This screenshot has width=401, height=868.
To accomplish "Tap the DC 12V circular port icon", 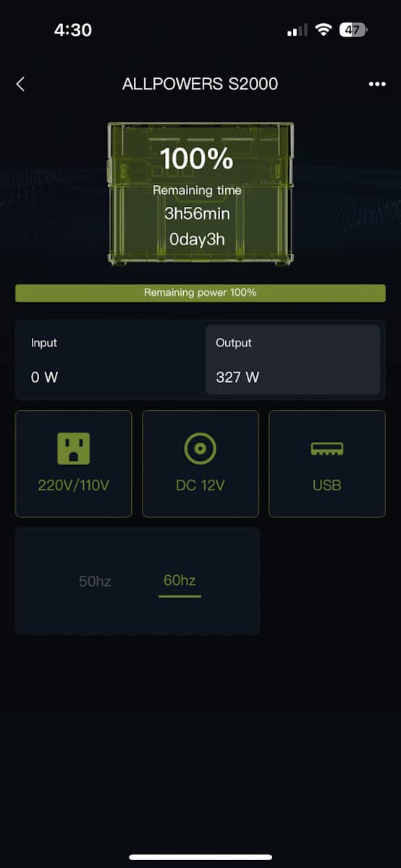I will click(x=200, y=449).
